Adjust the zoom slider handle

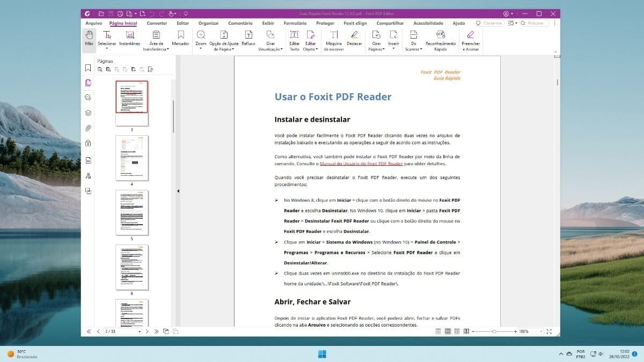point(494,331)
